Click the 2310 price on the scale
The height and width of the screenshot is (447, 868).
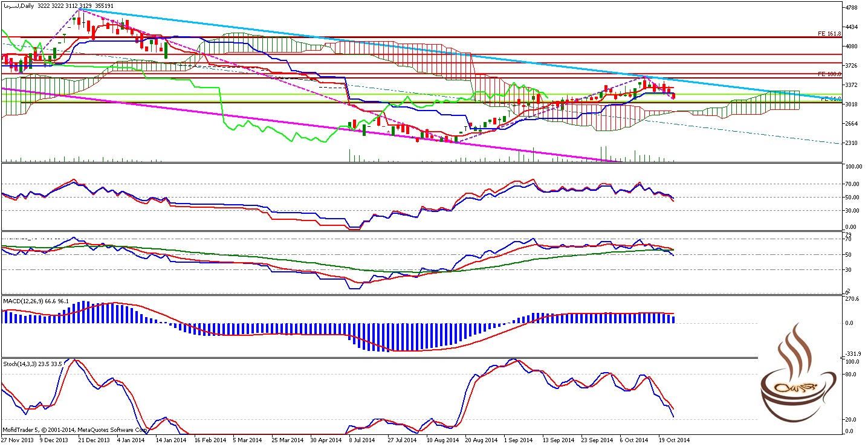853,143
